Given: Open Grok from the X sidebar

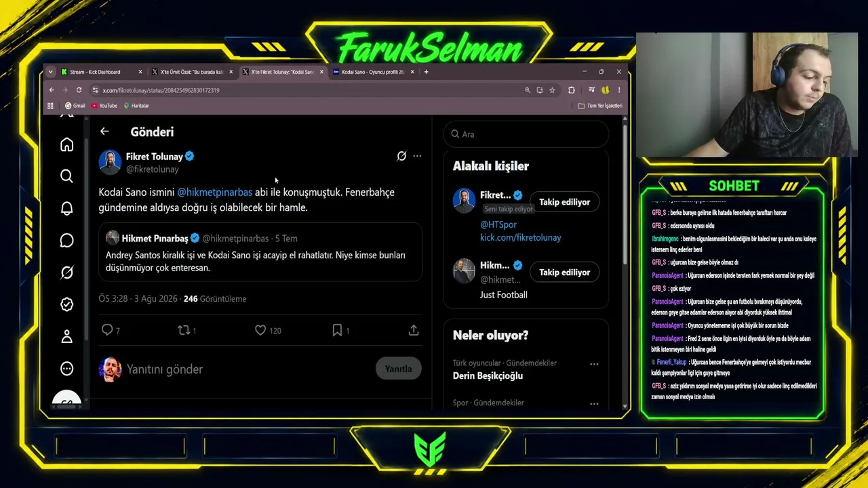Looking at the screenshot, I should [x=66, y=272].
